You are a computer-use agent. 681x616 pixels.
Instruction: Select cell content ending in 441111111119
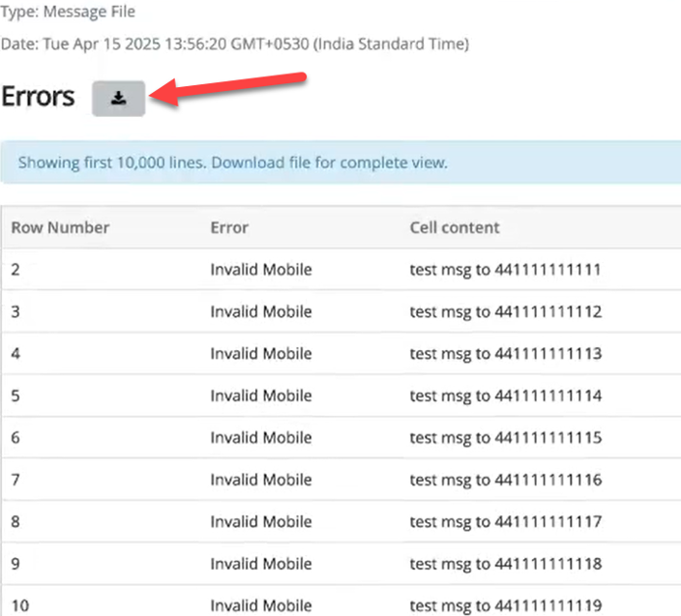click(x=505, y=606)
